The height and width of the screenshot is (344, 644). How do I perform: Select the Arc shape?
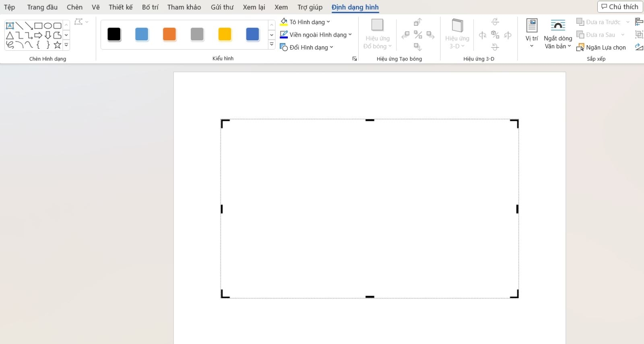tap(19, 45)
